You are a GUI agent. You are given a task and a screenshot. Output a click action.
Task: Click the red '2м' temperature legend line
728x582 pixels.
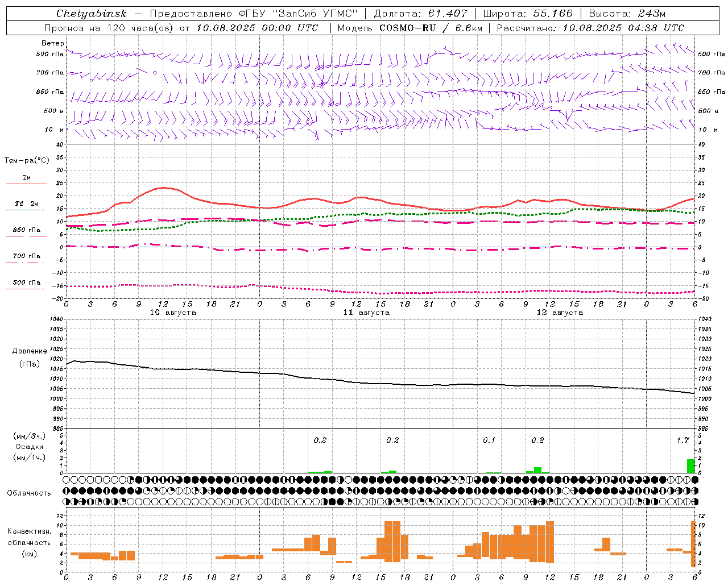[x=26, y=184]
